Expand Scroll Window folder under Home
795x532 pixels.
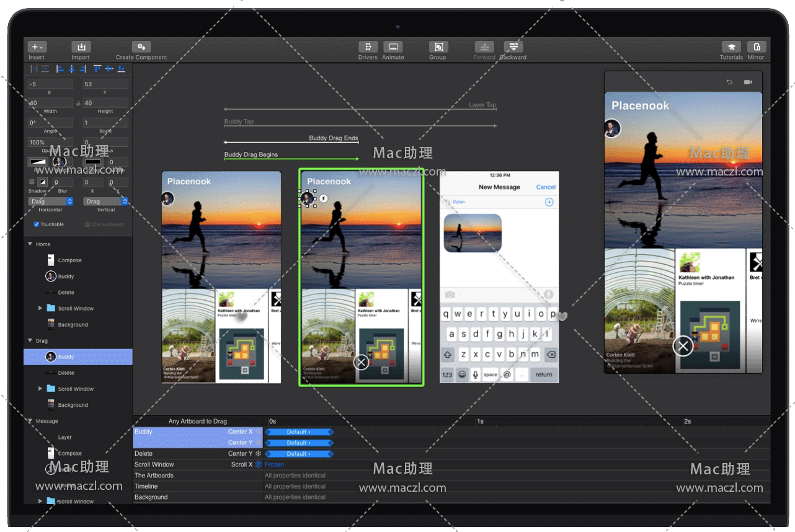40,308
